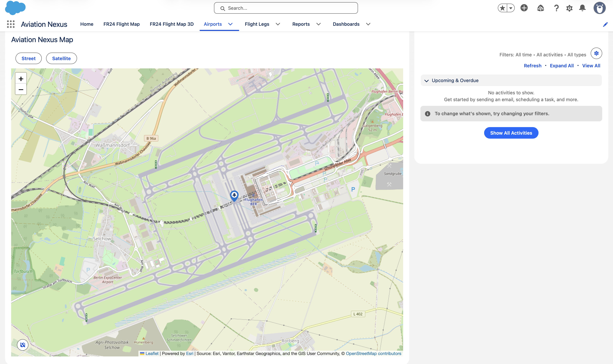Viewport: 613px width, 364px height.
Task: Click the Refresh link
Action: coord(533,66)
